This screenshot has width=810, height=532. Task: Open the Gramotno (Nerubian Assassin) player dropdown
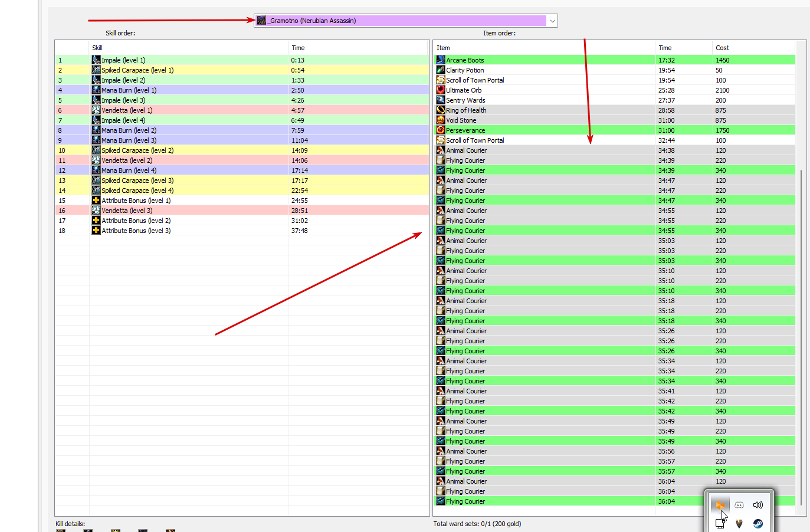(406, 21)
